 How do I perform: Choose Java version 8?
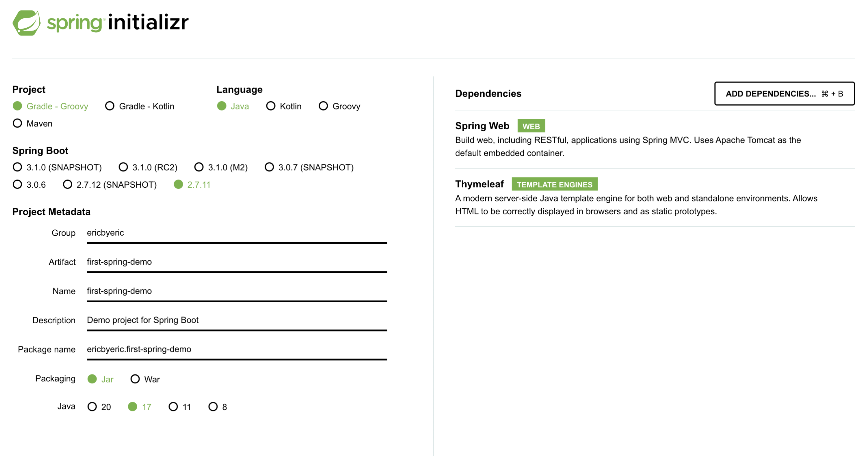(x=213, y=407)
